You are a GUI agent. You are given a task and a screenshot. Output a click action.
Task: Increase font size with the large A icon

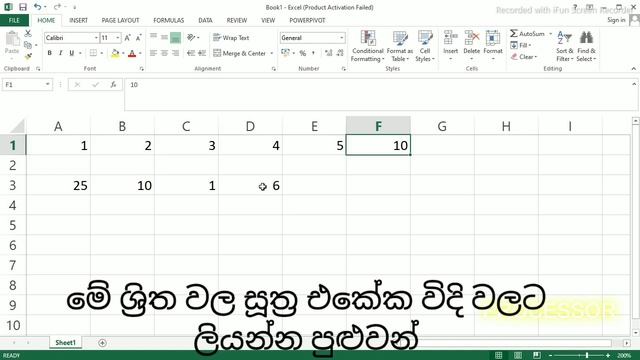click(127, 38)
